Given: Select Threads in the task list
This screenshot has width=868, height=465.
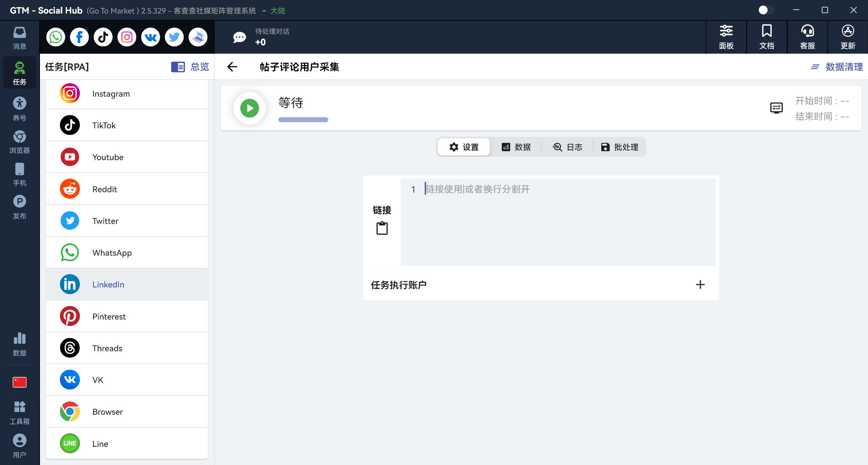Looking at the screenshot, I should (127, 348).
